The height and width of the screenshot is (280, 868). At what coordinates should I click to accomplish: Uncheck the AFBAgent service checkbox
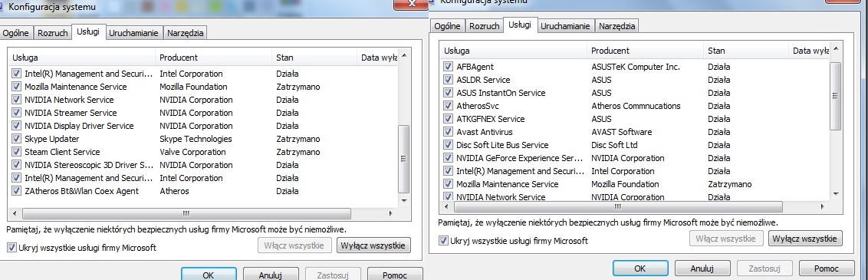coord(448,67)
